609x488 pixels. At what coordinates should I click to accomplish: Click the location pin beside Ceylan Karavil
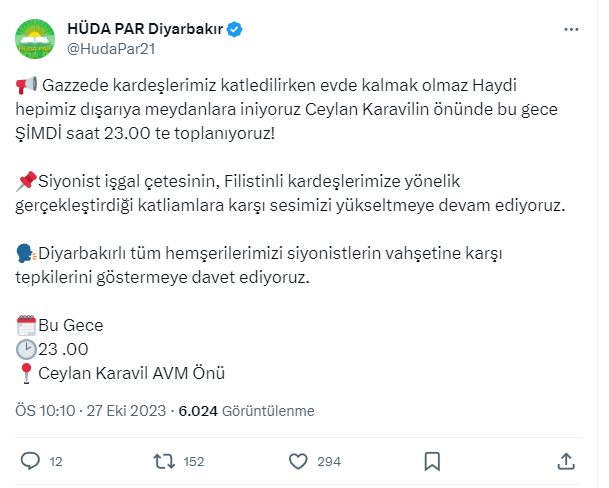pos(28,374)
